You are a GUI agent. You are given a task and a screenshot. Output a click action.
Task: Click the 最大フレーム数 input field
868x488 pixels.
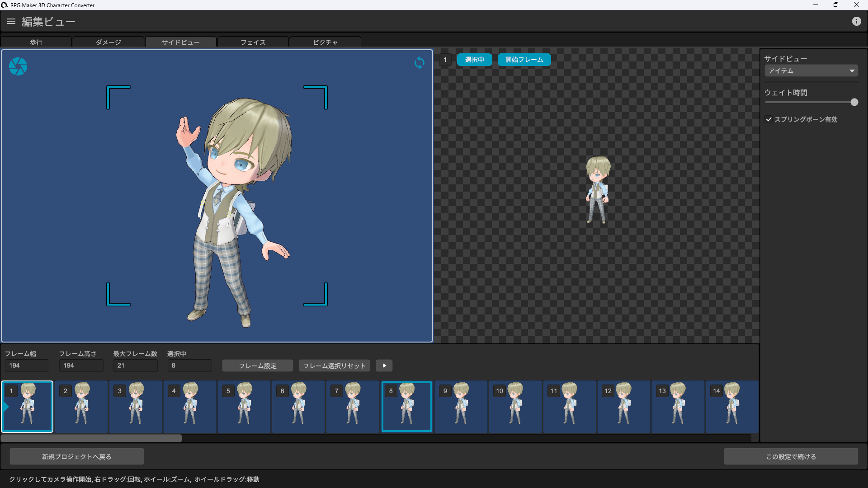click(136, 366)
